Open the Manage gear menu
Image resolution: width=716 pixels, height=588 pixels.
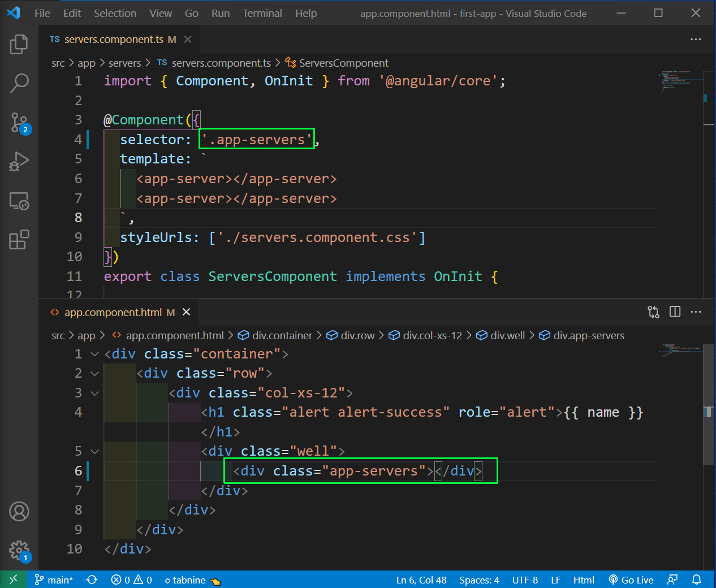pos(19,551)
